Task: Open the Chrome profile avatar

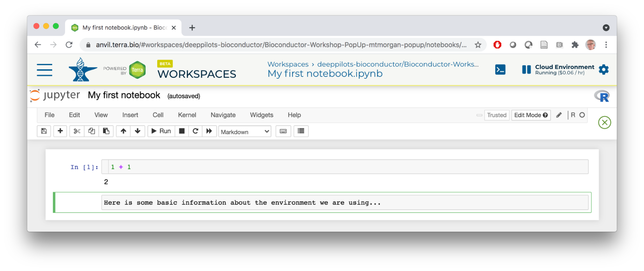Action: coord(591,45)
